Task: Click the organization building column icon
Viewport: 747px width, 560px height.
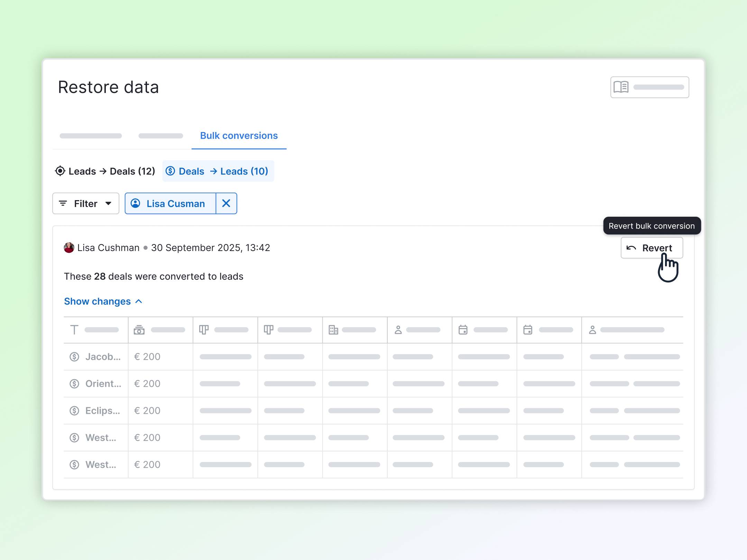Action: coord(333,330)
